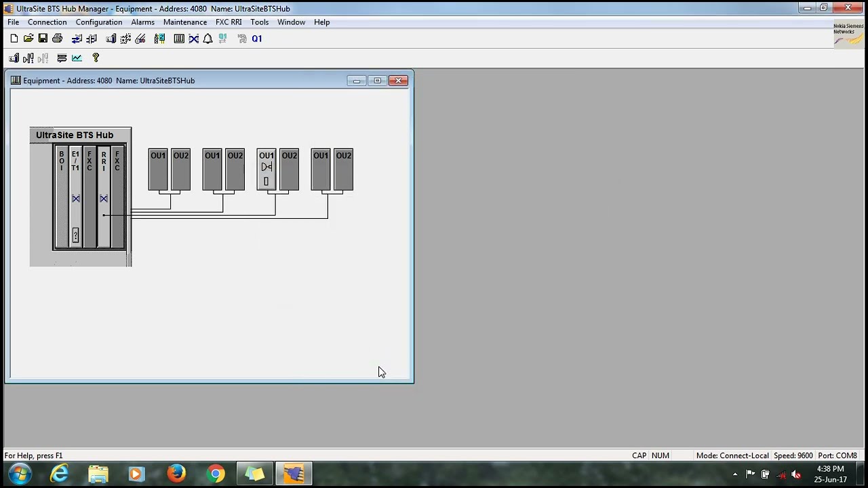Open a file using the folder icon

tap(28, 39)
